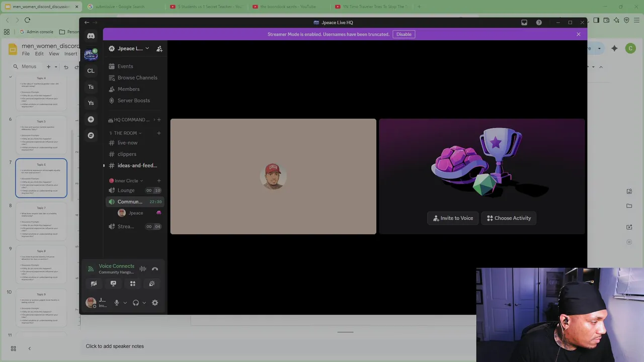644x362 pixels.
Task: Open Discord user settings gear
Action: pyautogui.click(x=155, y=303)
